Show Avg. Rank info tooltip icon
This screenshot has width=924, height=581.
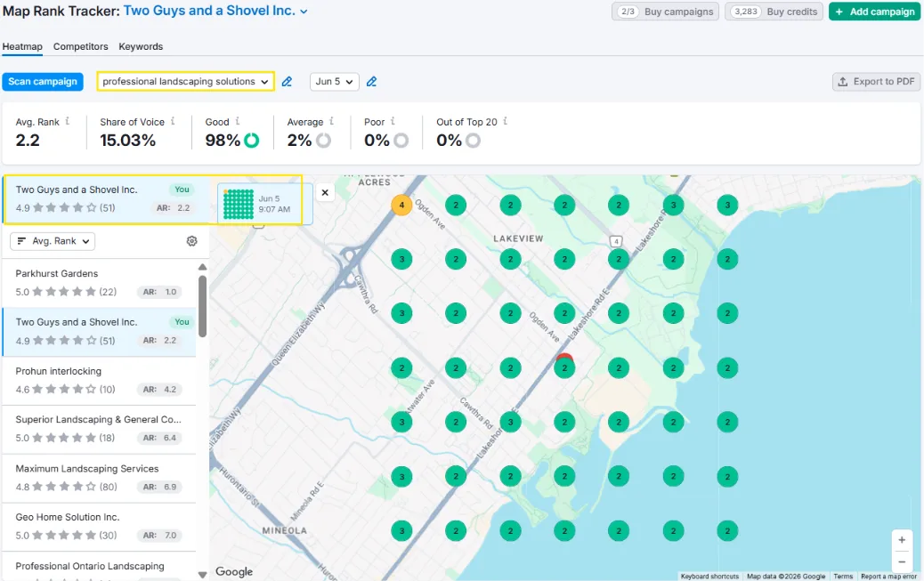point(67,121)
